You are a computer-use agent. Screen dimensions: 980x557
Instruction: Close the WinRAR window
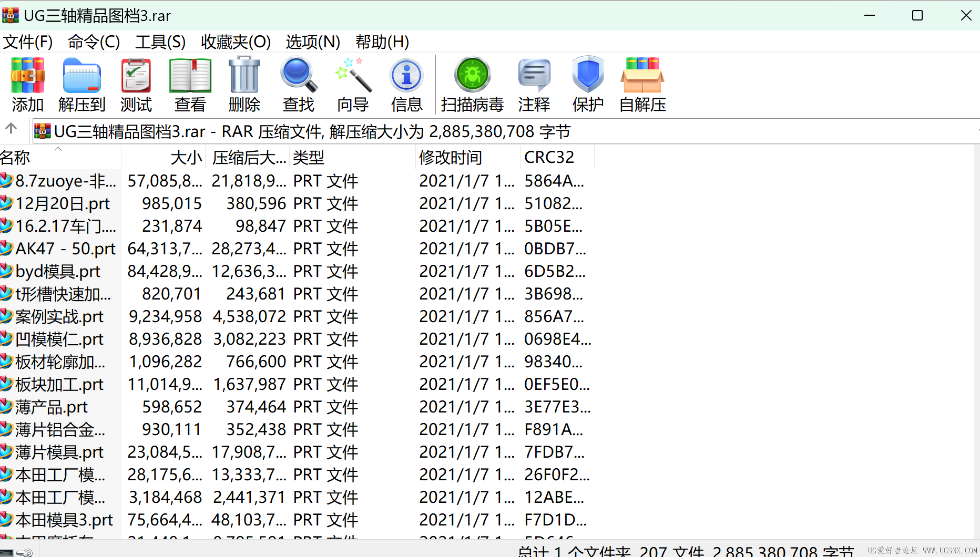[x=966, y=15]
